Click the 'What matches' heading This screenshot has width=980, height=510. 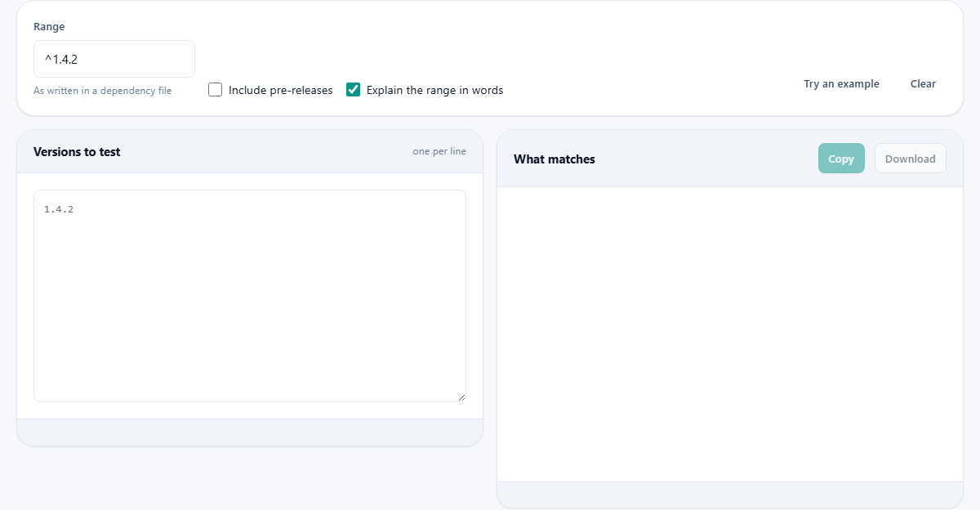(555, 159)
